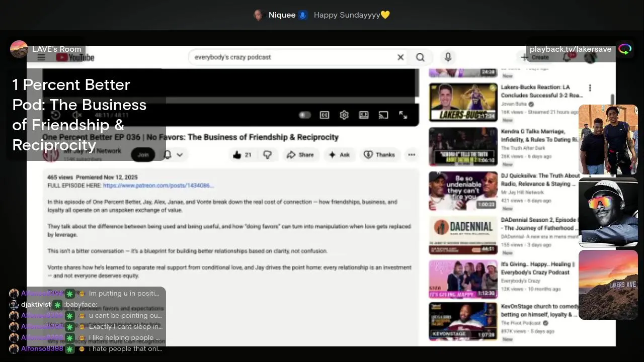The width and height of the screenshot is (644, 362).
Task: Click title Kendra G Talks Marriage, Infidelity
Action: [539, 135]
